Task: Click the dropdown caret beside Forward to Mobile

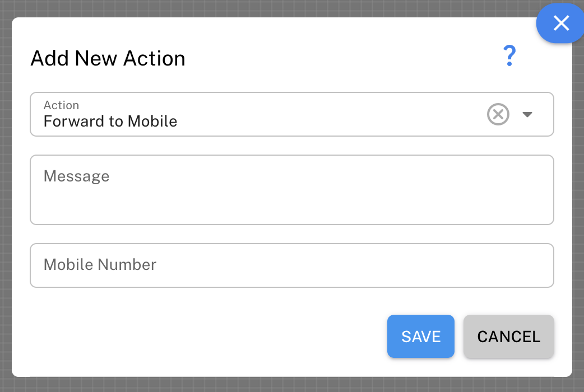Action: coord(527,114)
